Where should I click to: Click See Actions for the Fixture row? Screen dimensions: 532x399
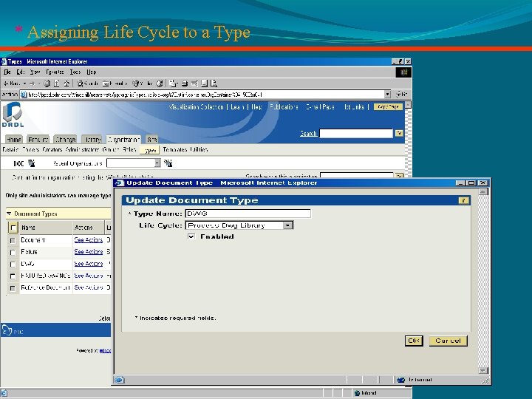[x=89, y=252]
